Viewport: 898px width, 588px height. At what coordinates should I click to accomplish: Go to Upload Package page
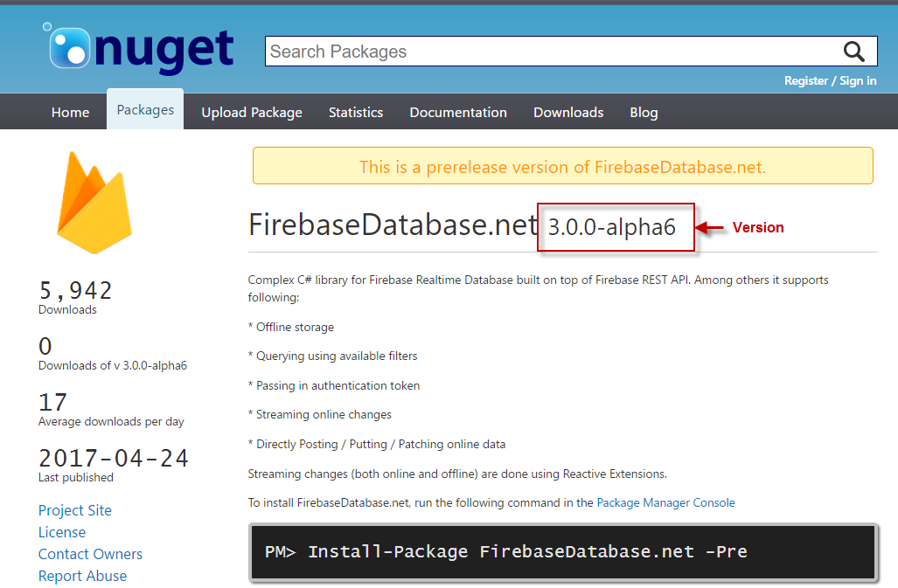click(252, 112)
